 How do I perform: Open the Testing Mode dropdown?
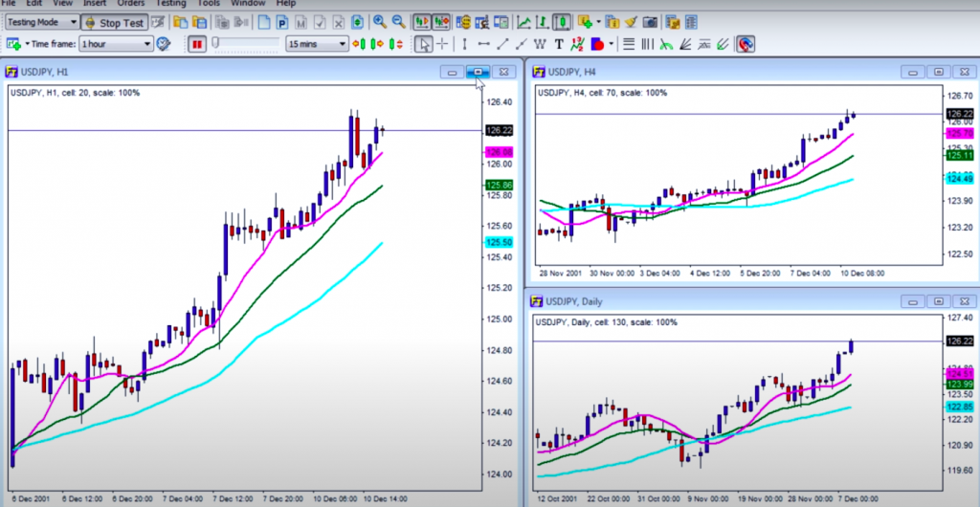(x=42, y=22)
